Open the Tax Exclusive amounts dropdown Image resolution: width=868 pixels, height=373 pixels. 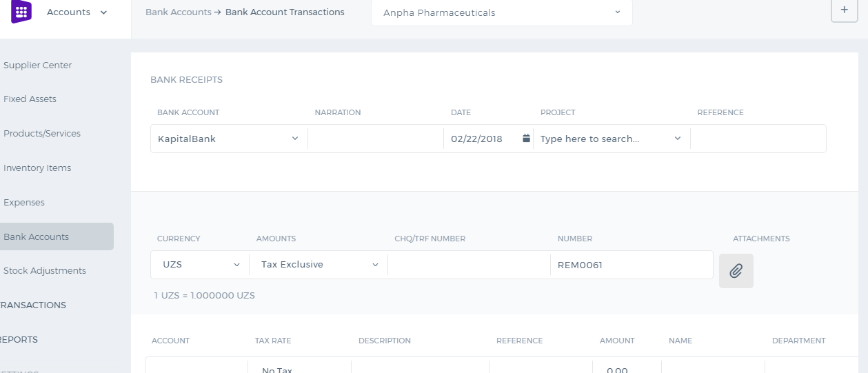[x=319, y=265]
